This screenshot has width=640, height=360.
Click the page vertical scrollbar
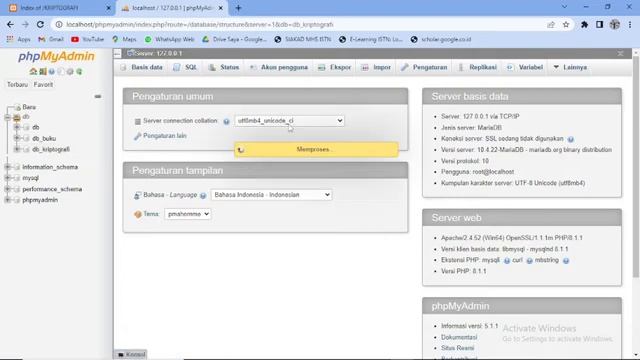tap(636, 167)
